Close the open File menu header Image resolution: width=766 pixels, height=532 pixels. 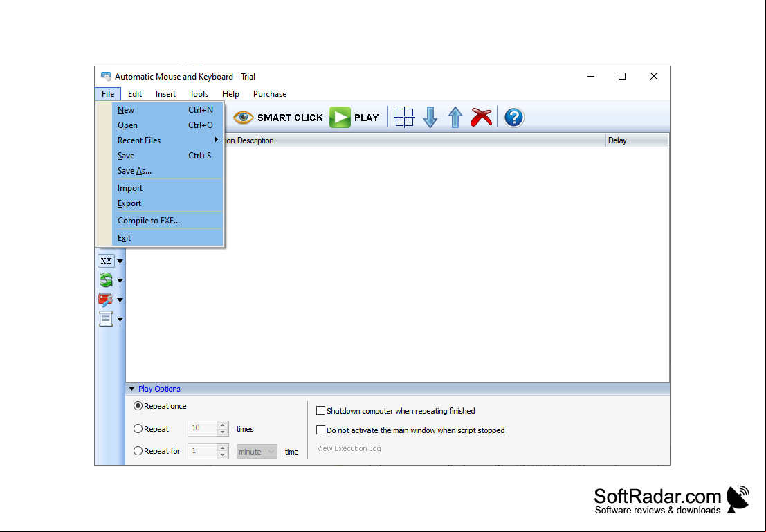click(x=108, y=94)
